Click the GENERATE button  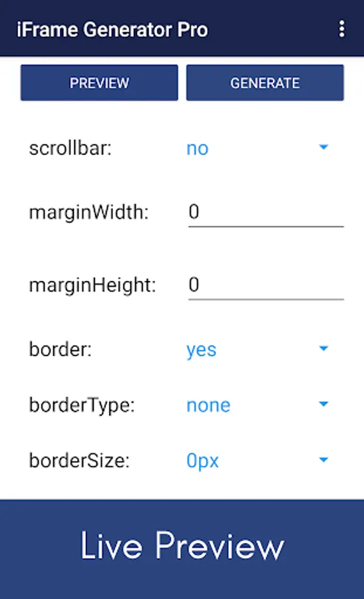(265, 83)
